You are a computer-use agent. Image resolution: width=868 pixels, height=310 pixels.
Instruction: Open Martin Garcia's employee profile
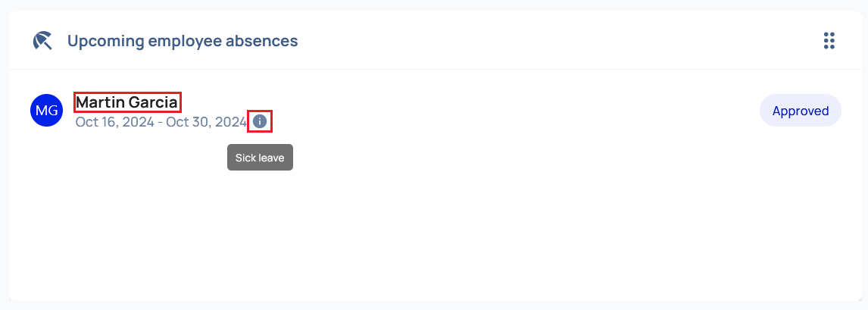(x=127, y=102)
